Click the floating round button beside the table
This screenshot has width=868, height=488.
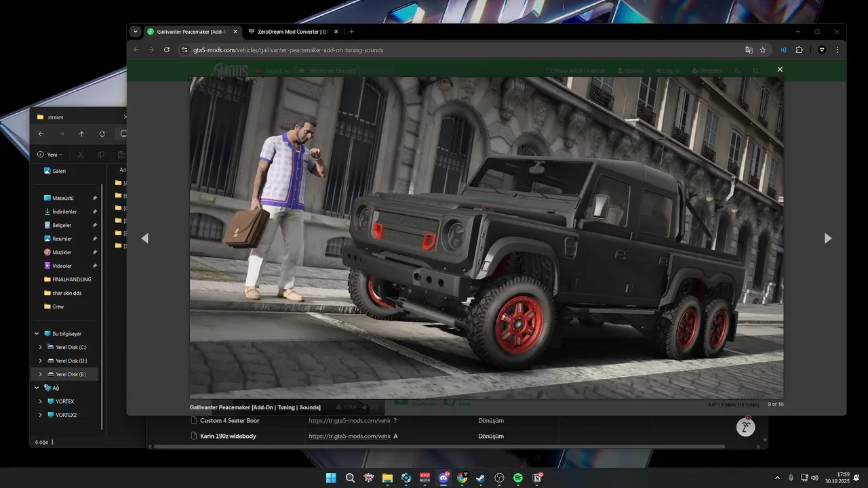pos(746,427)
